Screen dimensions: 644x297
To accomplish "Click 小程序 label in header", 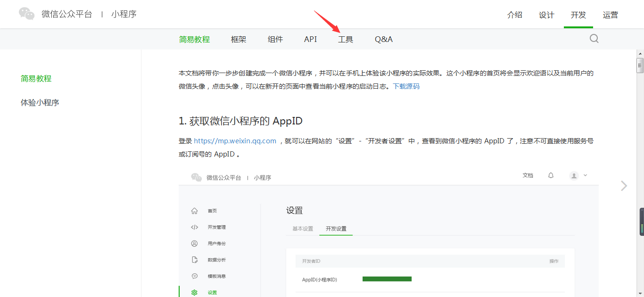I will 124,14.
